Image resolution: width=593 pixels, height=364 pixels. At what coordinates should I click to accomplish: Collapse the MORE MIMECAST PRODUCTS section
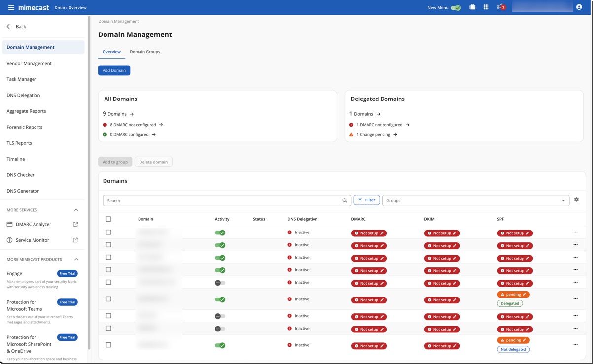pyautogui.click(x=76, y=259)
